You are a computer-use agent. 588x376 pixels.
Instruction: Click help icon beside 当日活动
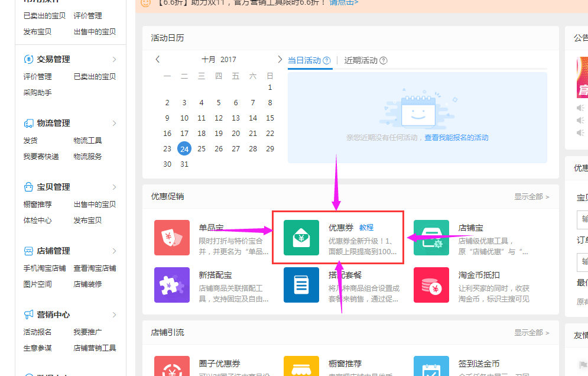(327, 60)
